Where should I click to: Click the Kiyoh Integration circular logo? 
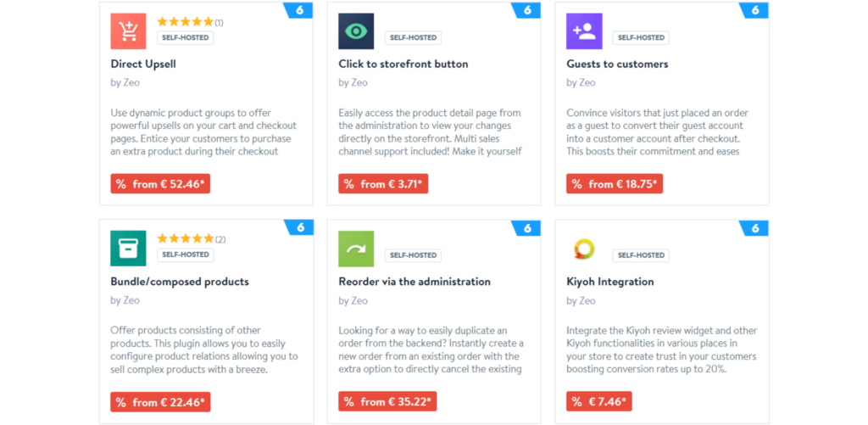[584, 249]
